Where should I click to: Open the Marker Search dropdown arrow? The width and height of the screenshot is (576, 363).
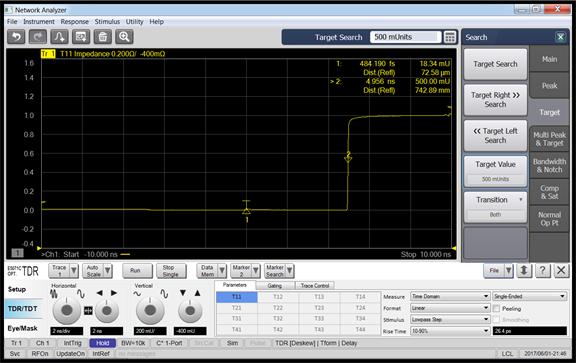[x=289, y=271]
